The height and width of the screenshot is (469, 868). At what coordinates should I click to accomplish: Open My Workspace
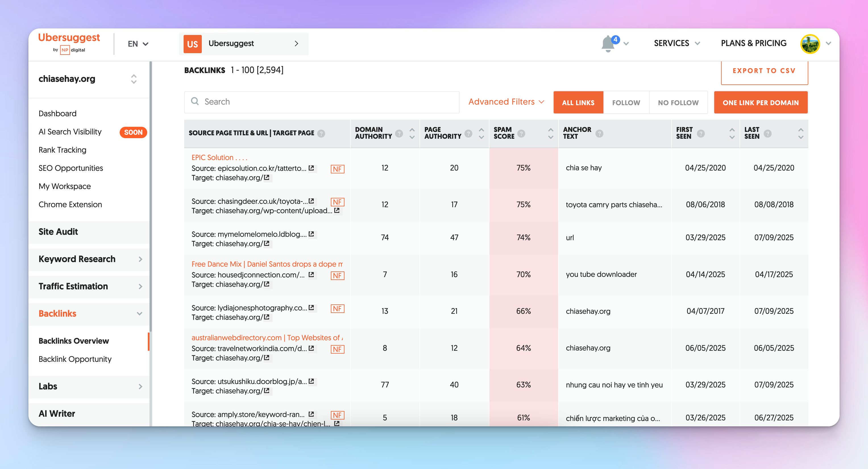pyautogui.click(x=65, y=186)
